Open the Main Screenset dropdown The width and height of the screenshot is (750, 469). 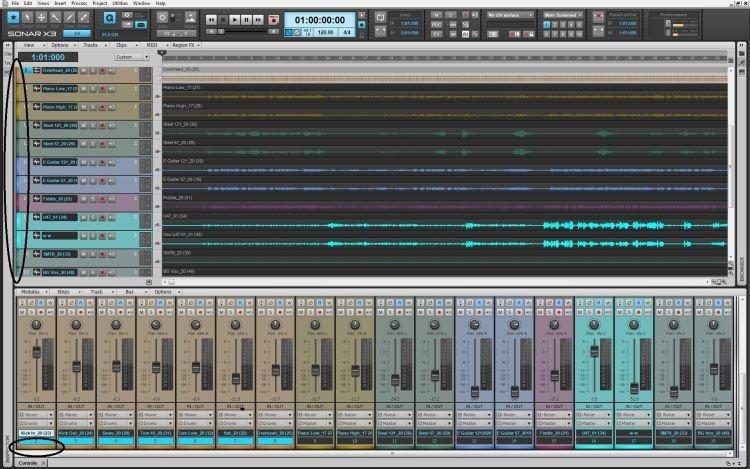(x=563, y=15)
